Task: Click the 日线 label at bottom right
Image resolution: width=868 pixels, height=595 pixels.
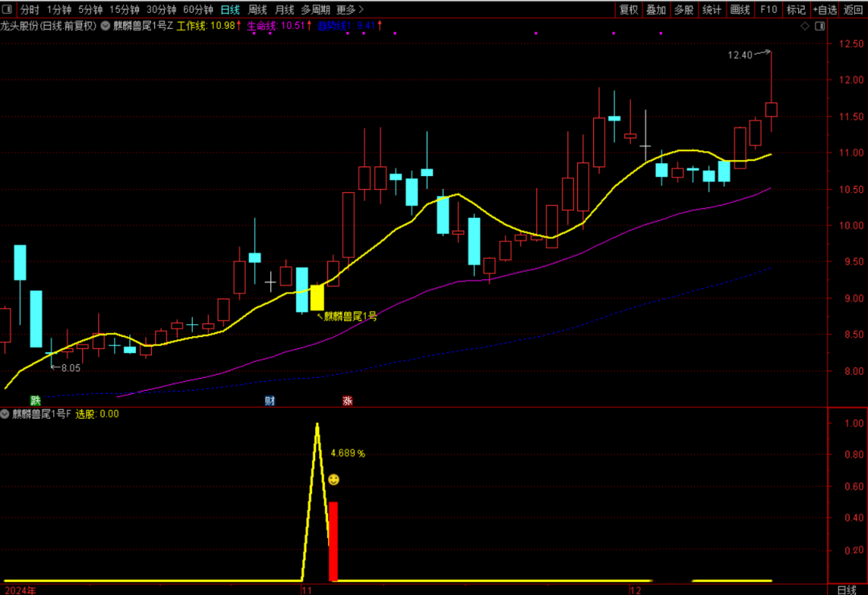Action: click(x=847, y=589)
